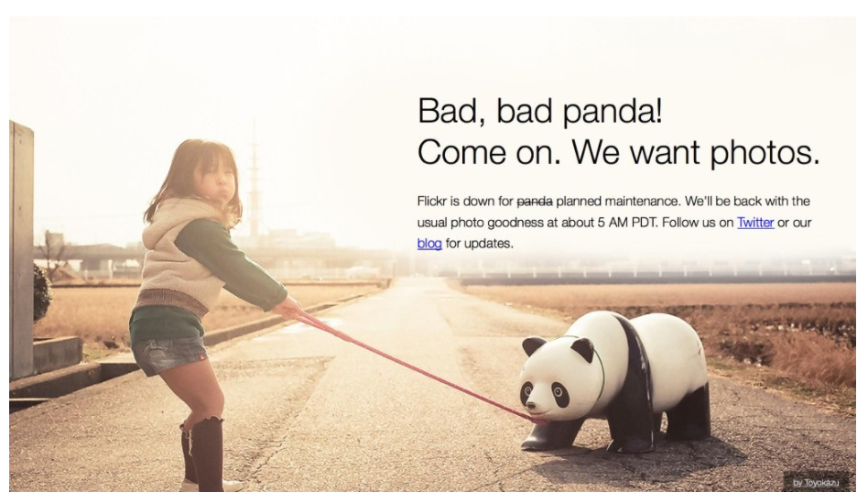Viewport: 868px width, 503px height.
Task: Open the Twitter link
Action: [x=755, y=222]
